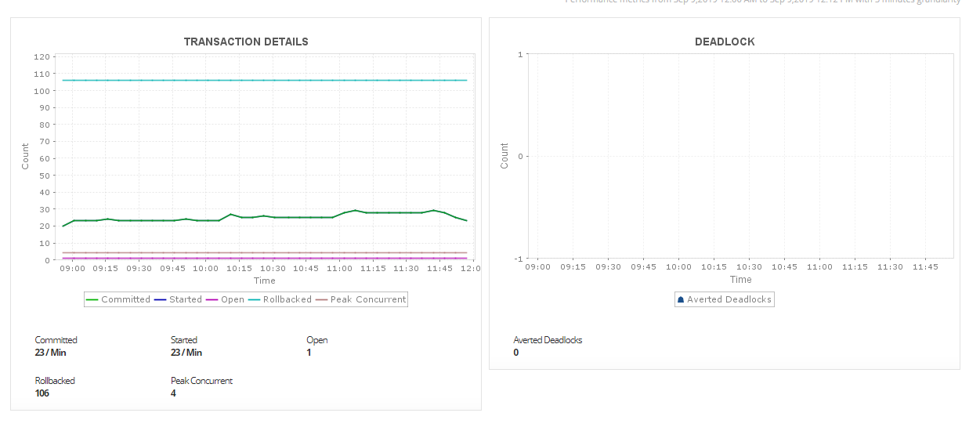Screen dimensions: 980x431
Task: Click Time axis label under Deadlock chart
Action: [x=740, y=280]
